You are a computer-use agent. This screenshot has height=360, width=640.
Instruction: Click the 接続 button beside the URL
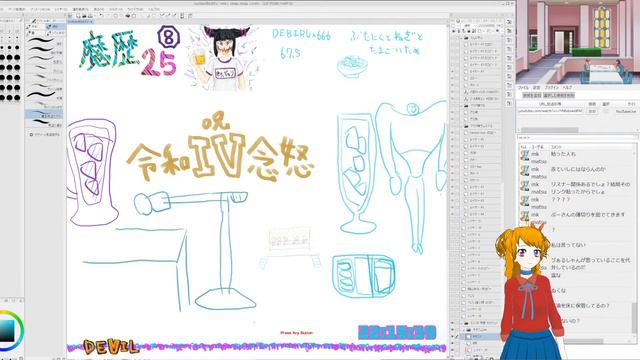coord(592,111)
